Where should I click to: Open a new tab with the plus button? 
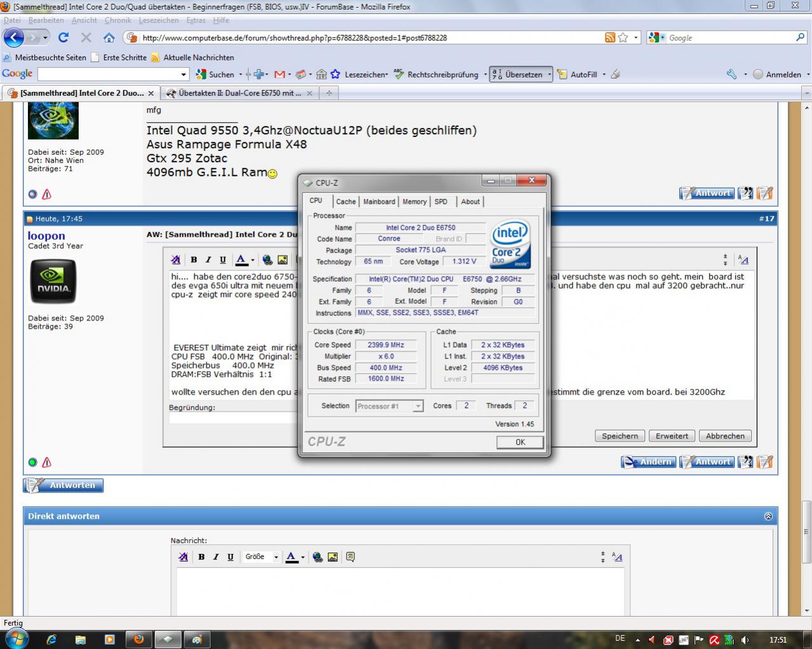[329, 93]
